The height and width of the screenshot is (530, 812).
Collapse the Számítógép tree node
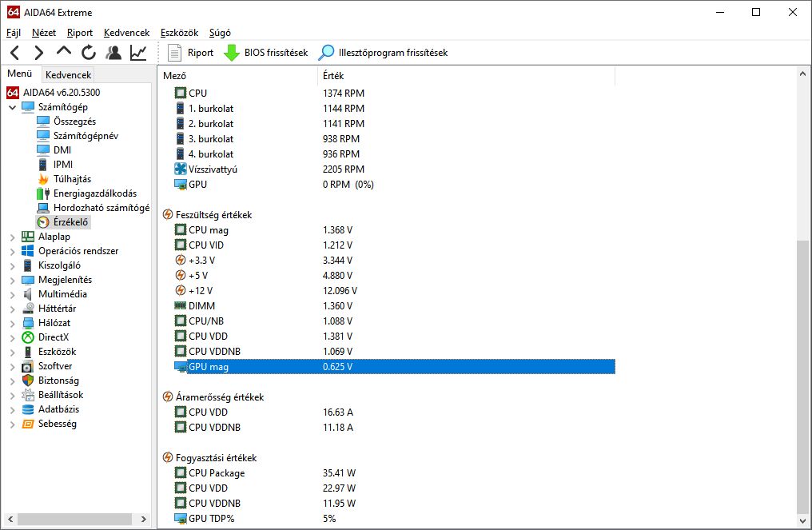[13, 107]
